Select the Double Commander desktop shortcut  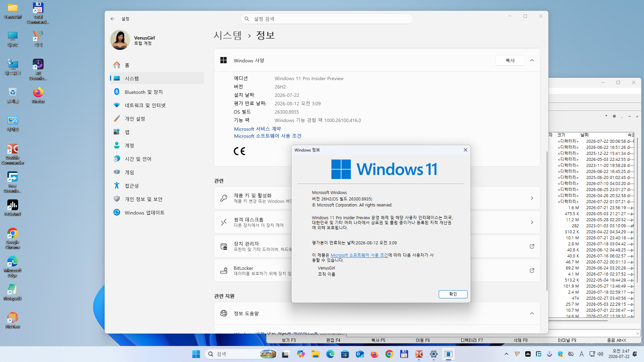(x=13, y=154)
